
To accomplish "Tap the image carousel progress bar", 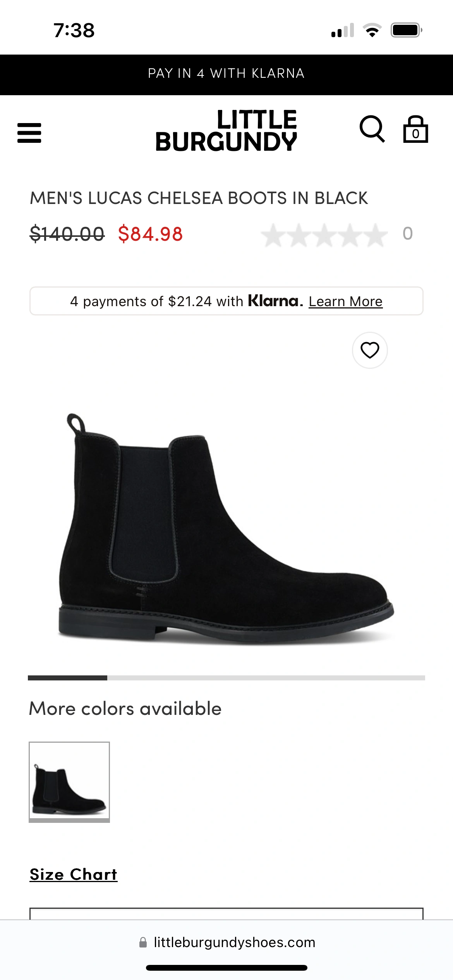I will [x=226, y=678].
